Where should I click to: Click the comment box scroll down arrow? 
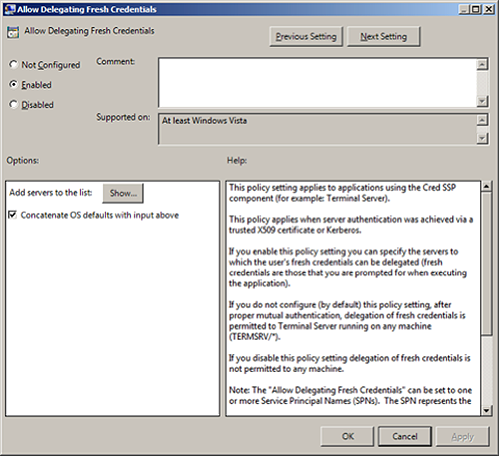point(482,101)
